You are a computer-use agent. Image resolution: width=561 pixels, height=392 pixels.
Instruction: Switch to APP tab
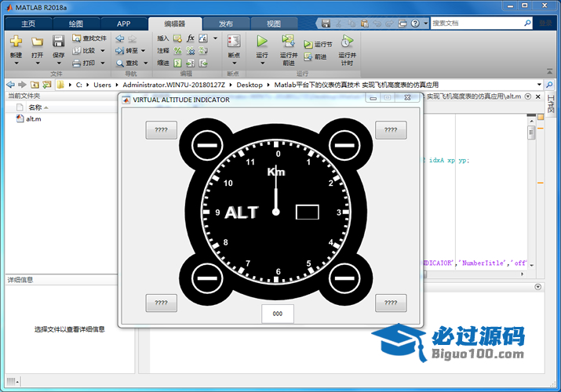click(123, 24)
